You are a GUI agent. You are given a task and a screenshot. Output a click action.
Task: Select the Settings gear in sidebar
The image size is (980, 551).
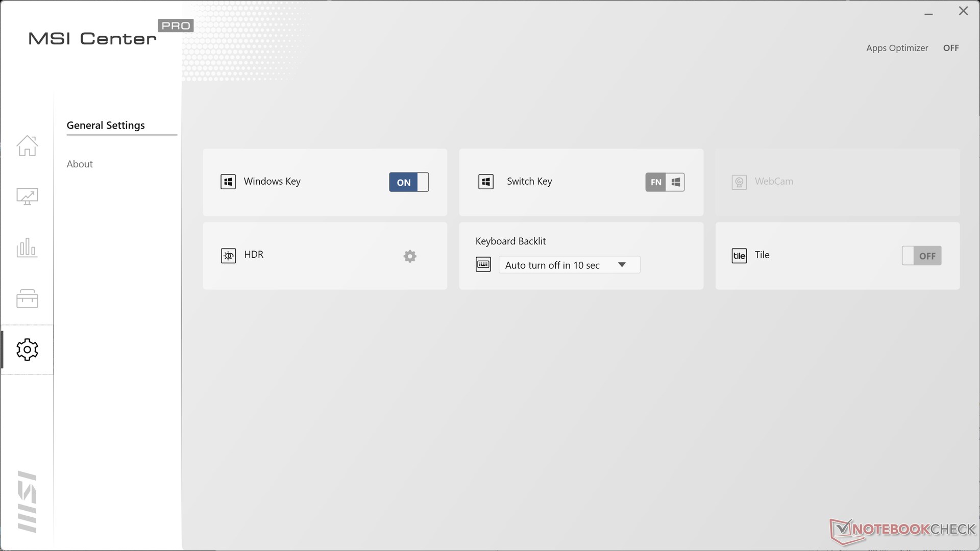point(27,349)
